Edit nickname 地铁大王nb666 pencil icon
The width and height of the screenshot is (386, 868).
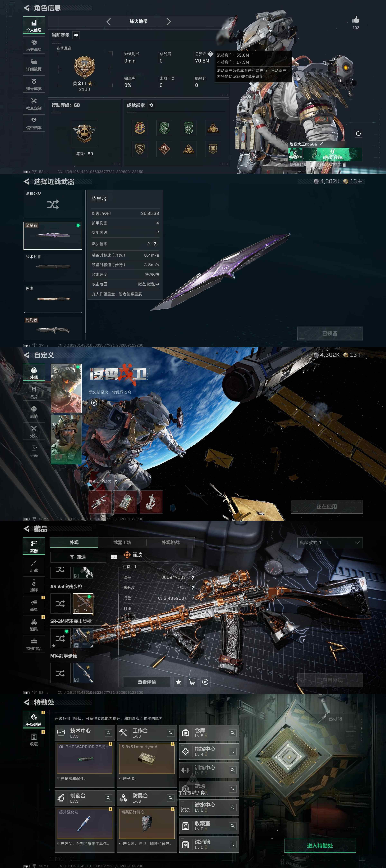click(x=321, y=144)
